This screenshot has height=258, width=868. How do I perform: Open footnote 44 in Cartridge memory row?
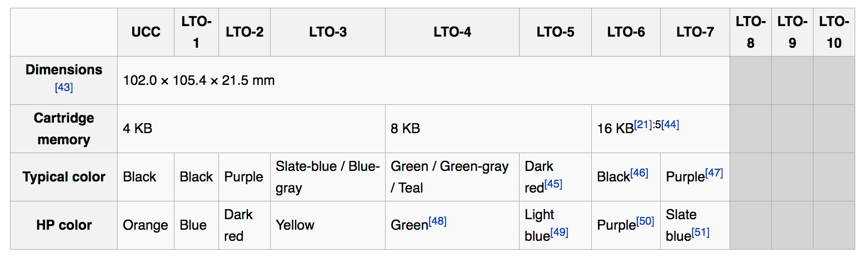[x=671, y=125]
